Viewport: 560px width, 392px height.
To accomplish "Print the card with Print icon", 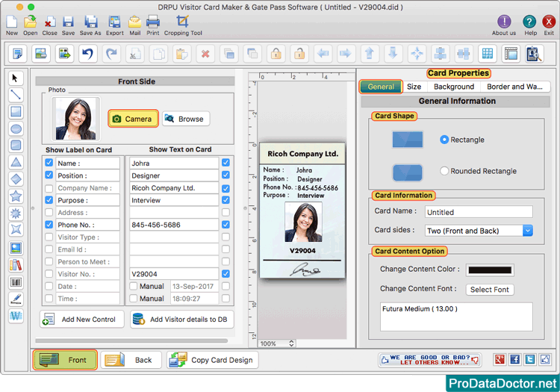I will click(153, 22).
